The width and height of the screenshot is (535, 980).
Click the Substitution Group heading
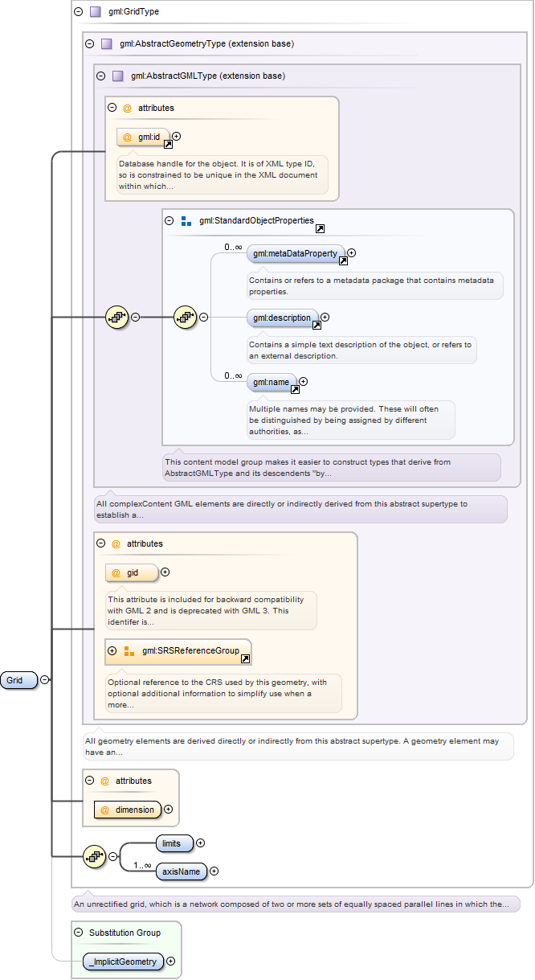pyautogui.click(x=125, y=933)
